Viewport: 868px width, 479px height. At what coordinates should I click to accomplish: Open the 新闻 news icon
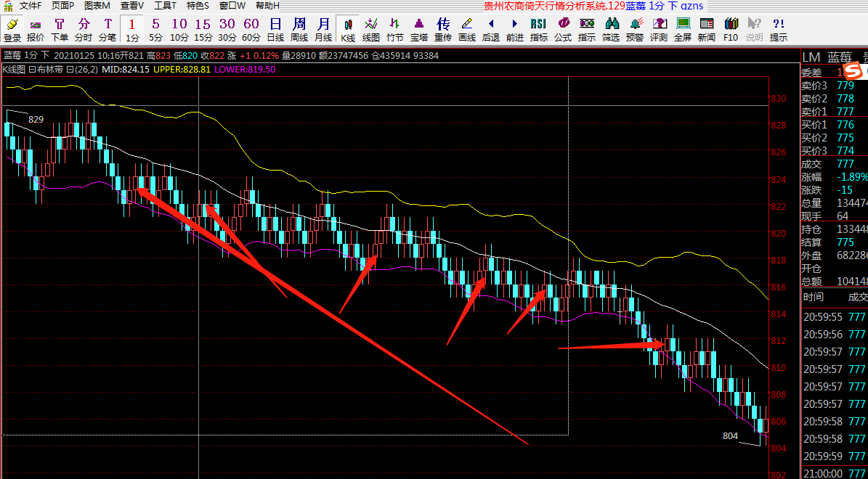pyautogui.click(x=706, y=30)
